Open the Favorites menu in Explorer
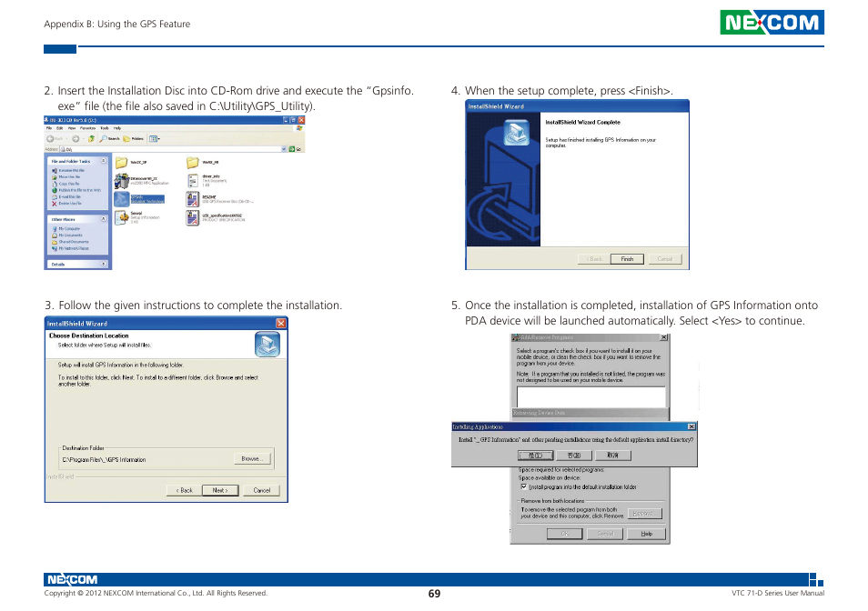The image size is (868, 611). point(87,128)
